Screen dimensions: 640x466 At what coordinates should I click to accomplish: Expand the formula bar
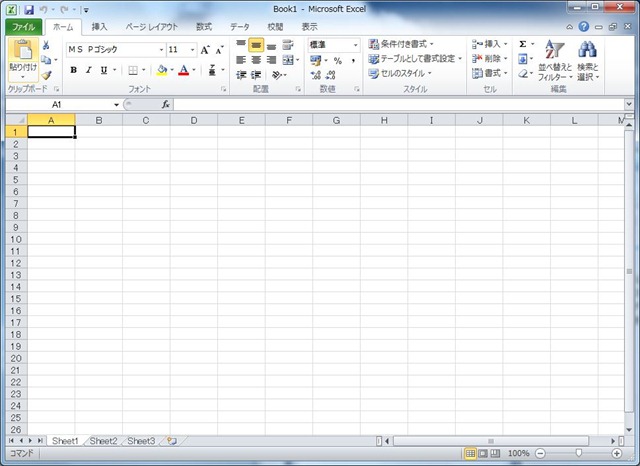pyautogui.click(x=629, y=104)
